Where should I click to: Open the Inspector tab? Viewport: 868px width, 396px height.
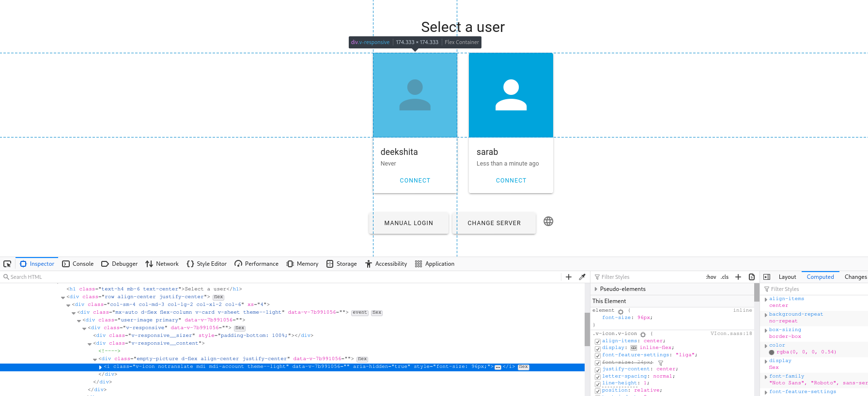tap(37, 264)
